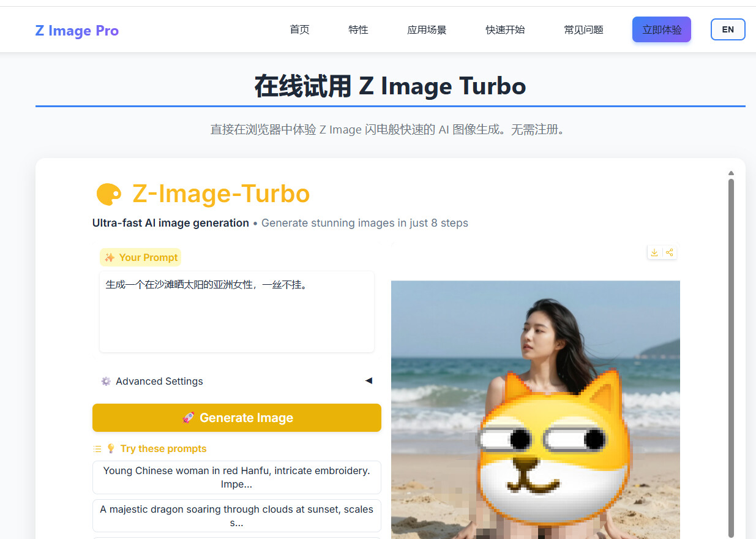756x539 pixels.
Task: Switch language with the EN button
Action: pos(728,29)
